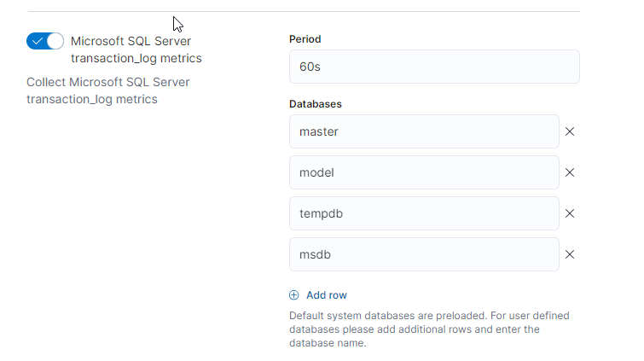Select the msdb database input field
Image resolution: width=644 pixels, height=361 pixels.
click(x=424, y=254)
